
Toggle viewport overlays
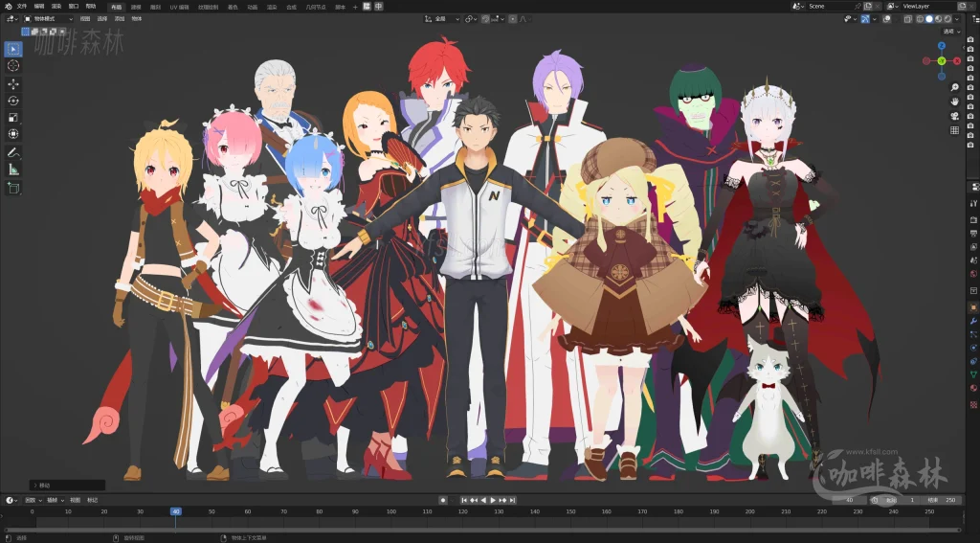click(886, 19)
